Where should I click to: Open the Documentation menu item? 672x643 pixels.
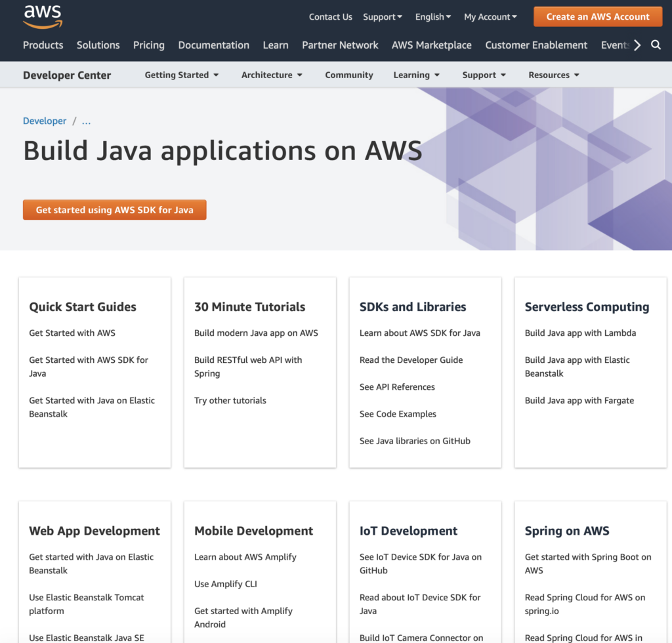(x=213, y=45)
